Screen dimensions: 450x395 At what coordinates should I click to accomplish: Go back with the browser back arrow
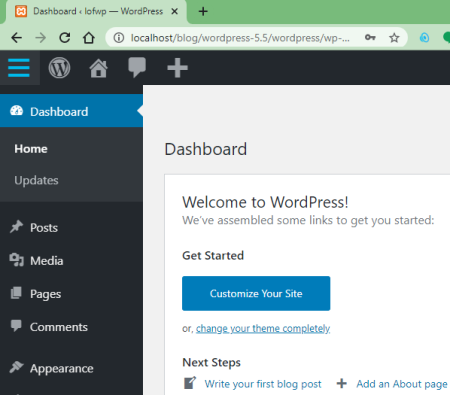click(x=16, y=38)
